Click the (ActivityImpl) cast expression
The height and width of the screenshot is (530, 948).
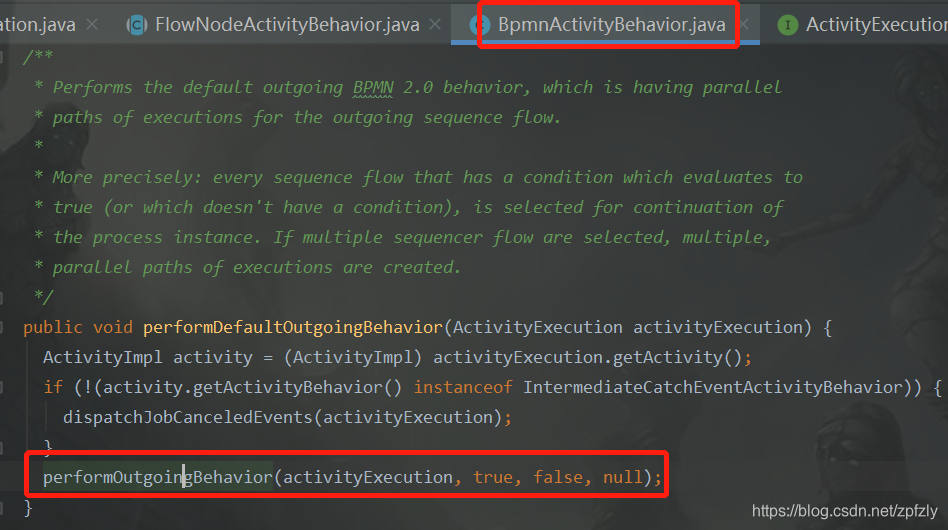tap(352, 358)
